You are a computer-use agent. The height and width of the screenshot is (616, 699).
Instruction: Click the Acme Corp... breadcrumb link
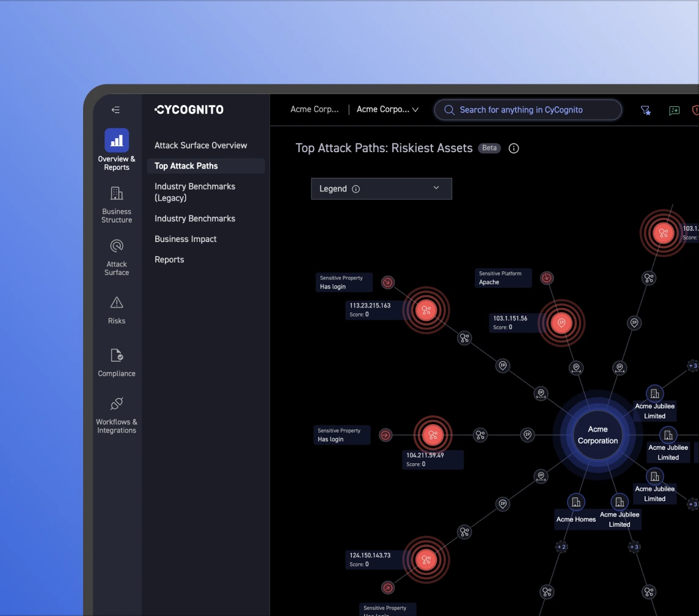(x=314, y=110)
